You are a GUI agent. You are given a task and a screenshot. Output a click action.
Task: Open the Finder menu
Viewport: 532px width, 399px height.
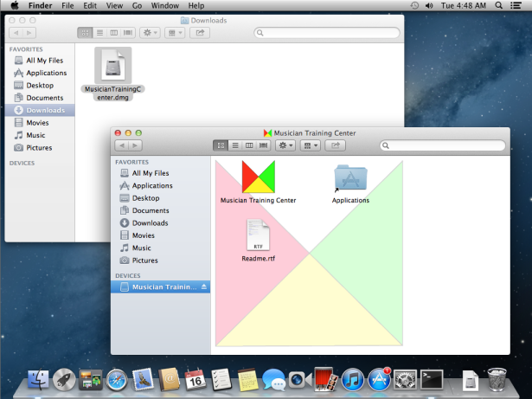pos(41,5)
